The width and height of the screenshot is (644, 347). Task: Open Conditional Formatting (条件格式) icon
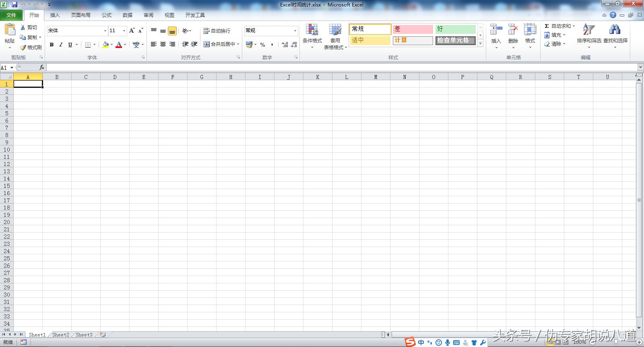[312, 30]
